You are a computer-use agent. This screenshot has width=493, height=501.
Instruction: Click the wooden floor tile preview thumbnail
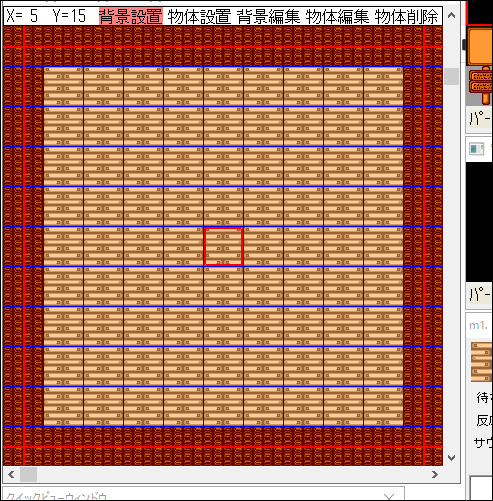tap(482, 362)
